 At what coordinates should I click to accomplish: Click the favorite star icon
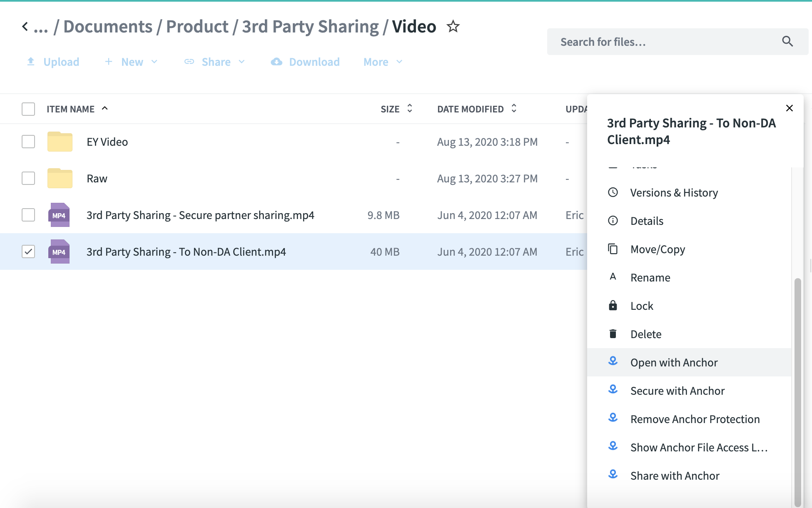453,27
